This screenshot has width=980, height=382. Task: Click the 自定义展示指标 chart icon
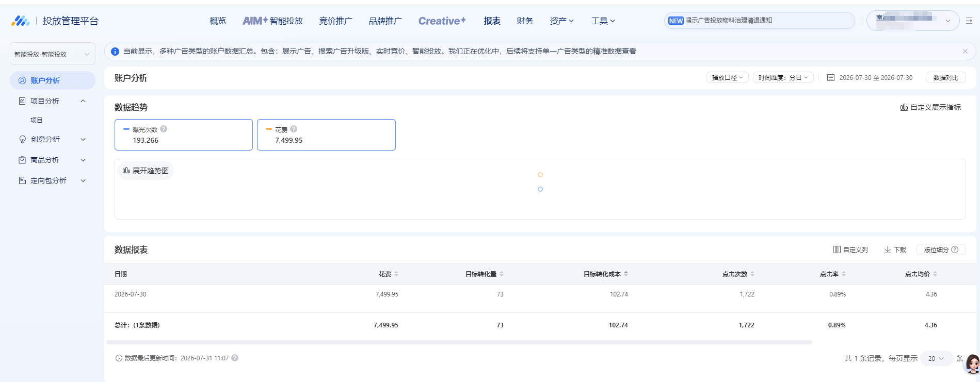(904, 107)
